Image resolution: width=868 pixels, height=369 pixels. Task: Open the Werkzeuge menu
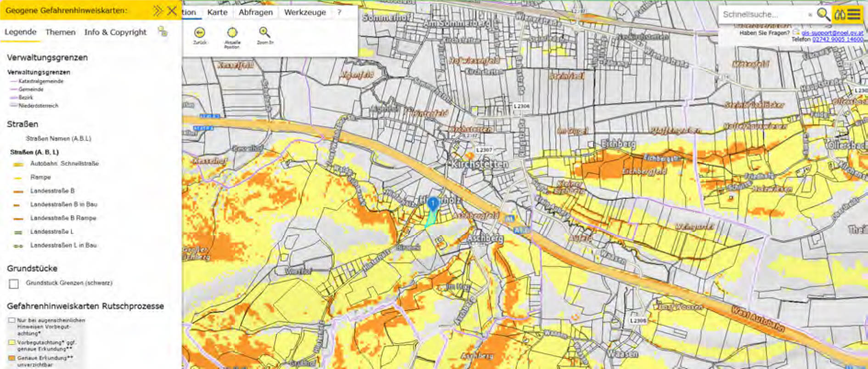tap(305, 12)
